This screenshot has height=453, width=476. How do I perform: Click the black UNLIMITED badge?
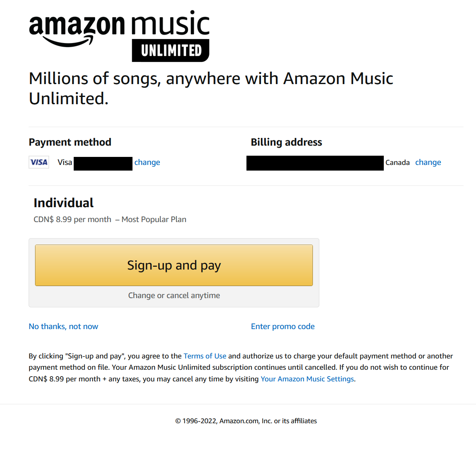coord(171,51)
